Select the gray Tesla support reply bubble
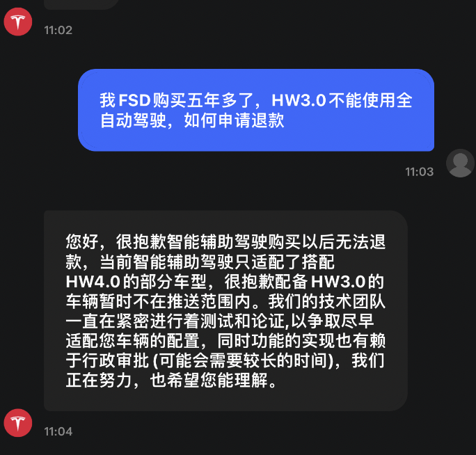This screenshot has height=455, width=476. 225,311
